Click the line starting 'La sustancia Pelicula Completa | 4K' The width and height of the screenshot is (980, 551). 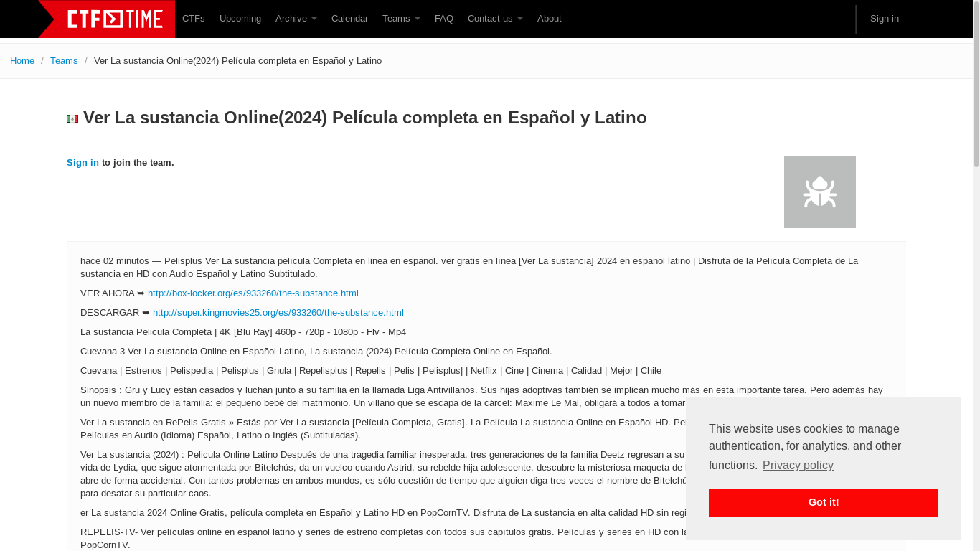pos(243,332)
